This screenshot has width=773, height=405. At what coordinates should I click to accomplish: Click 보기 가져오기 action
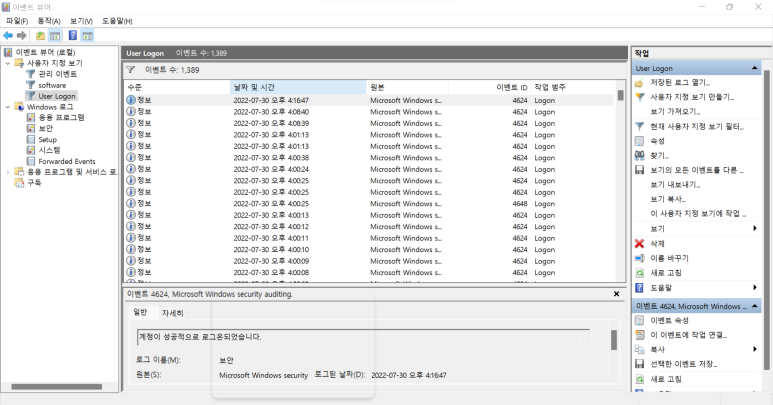tap(675, 111)
